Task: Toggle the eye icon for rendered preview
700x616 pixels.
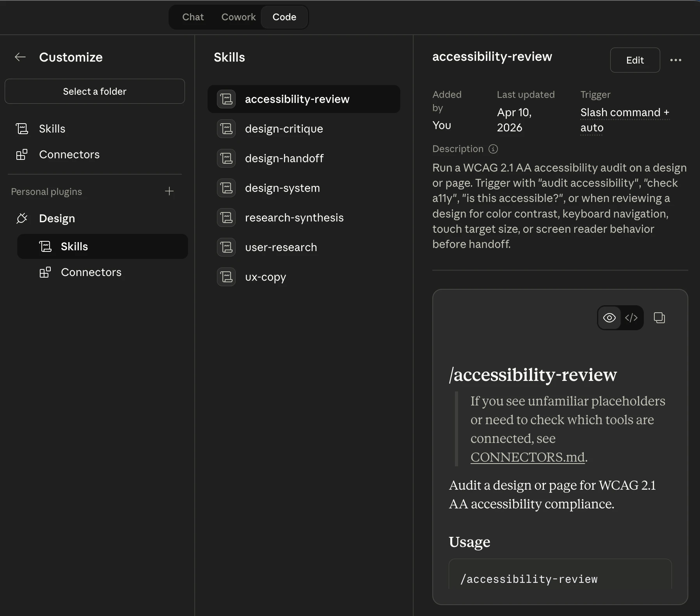Action: click(609, 318)
